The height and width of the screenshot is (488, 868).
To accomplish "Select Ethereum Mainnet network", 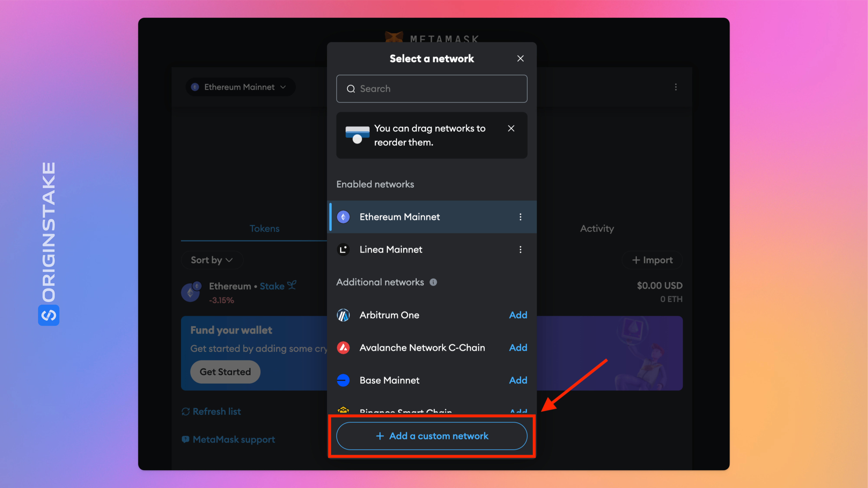I will 432,217.
